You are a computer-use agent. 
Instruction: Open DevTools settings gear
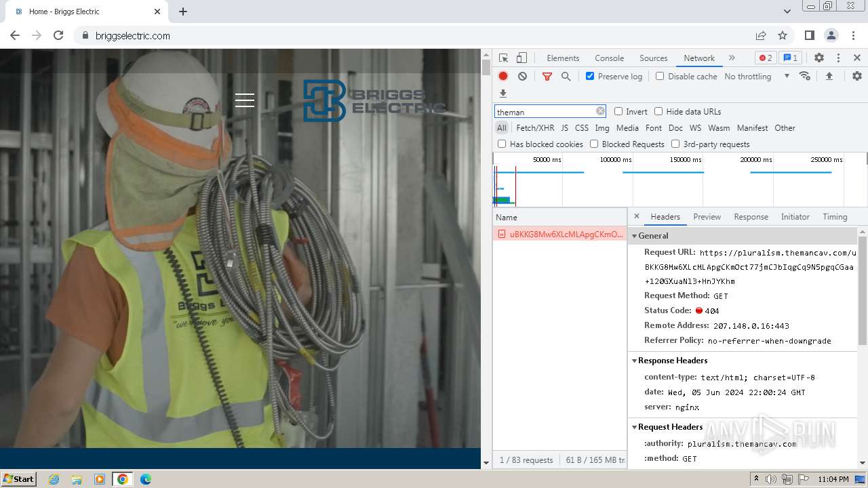(819, 58)
